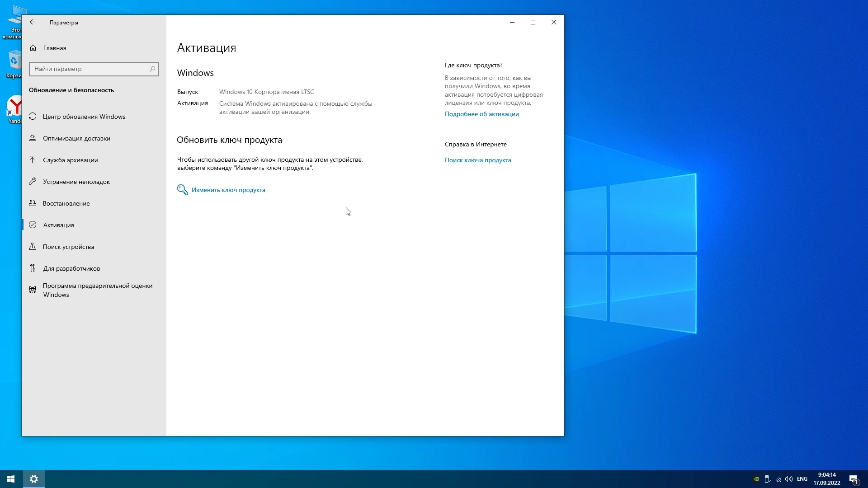The height and width of the screenshot is (488, 868).
Task: Select Активация sidebar item
Action: click(58, 225)
